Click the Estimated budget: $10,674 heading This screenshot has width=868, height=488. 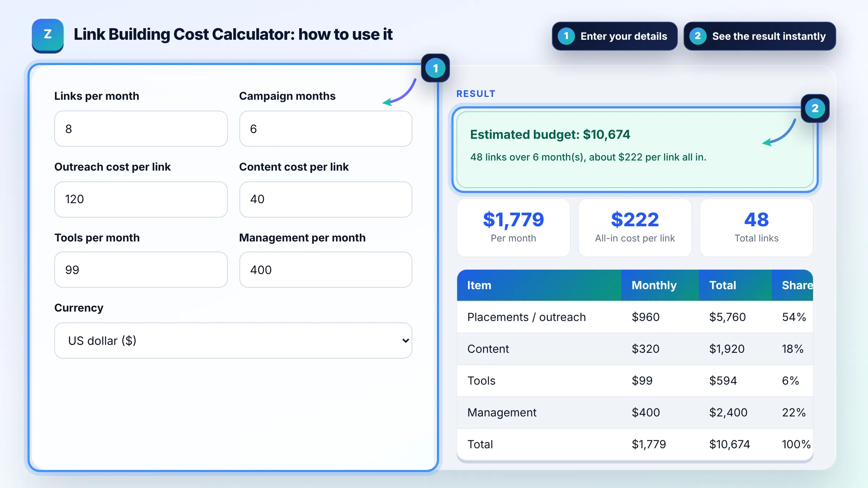point(550,134)
